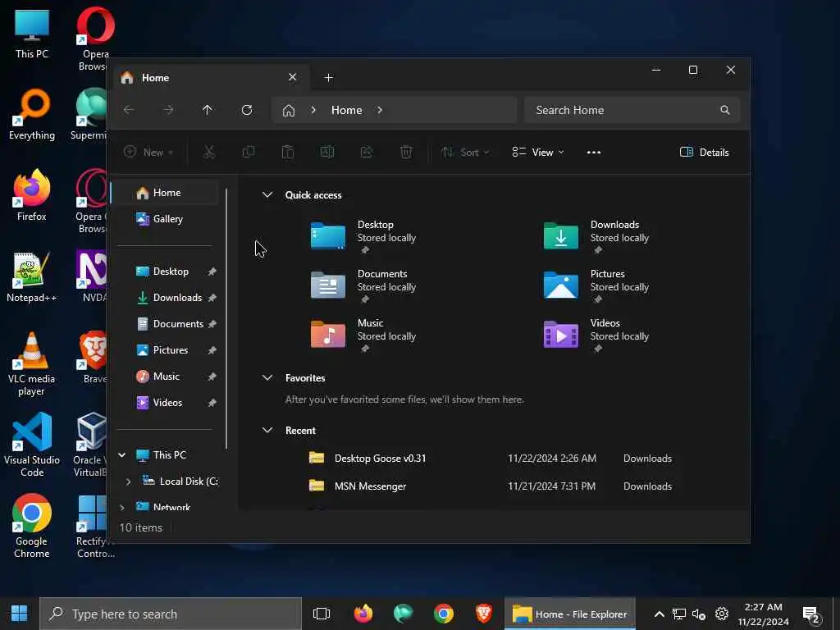The image size is (840, 630).
Task: Select the Firefox desktop shortcut
Action: [32, 195]
